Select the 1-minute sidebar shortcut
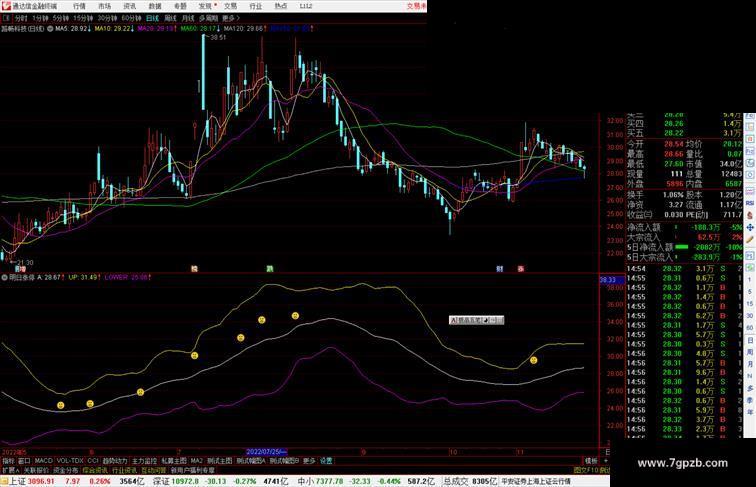This screenshot has width=756, height=487. [x=750, y=280]
